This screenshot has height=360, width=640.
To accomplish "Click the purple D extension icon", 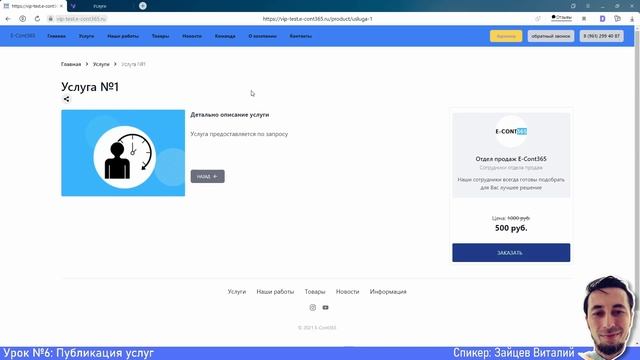I will (x=602, y=19).
